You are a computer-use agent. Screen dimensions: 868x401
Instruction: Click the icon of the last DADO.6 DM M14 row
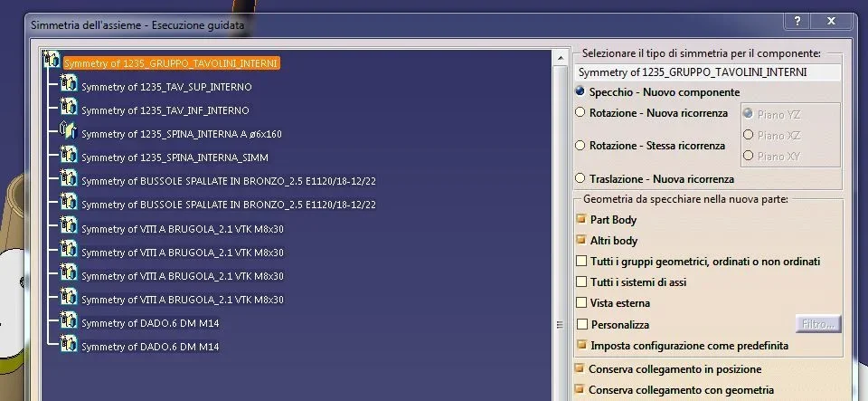click(69, 343)
